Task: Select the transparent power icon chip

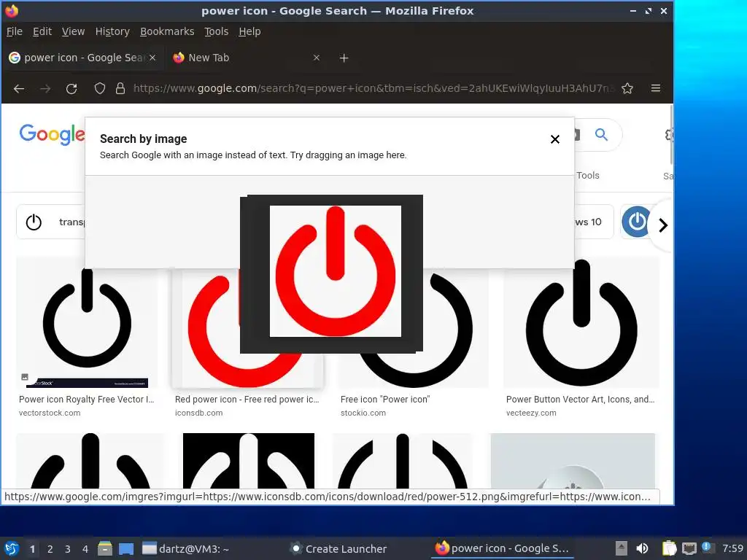Action: [51, 222]
